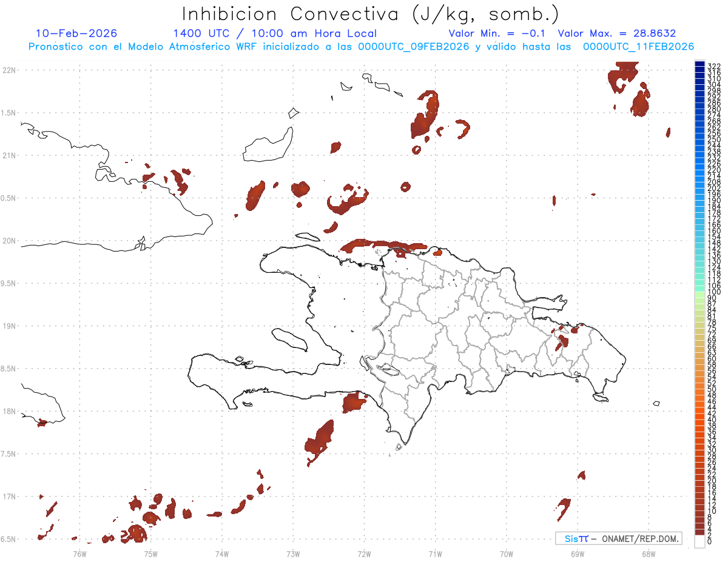Click the 22N latitude label
Viewport: 728px width, 562px height.
9,70
